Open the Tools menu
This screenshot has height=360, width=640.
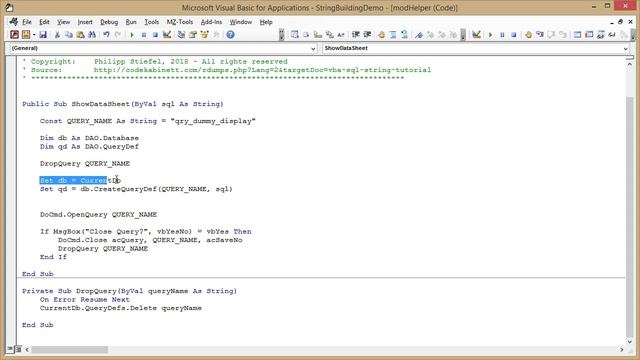(x=151, y=22)
